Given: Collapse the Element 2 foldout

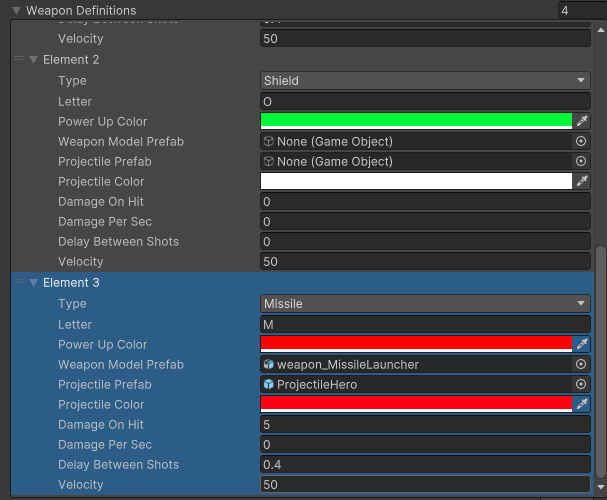Looking at the screenshot, I should click(33, 60).
